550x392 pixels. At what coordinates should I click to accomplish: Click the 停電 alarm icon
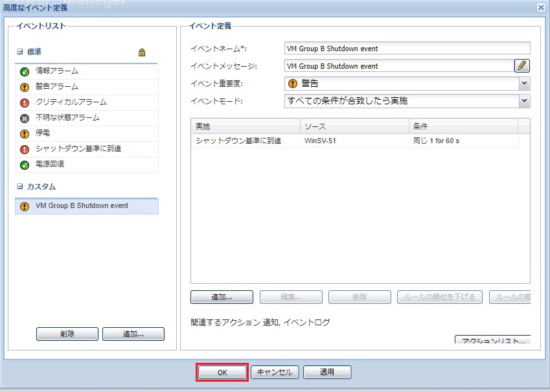[25, 133]
